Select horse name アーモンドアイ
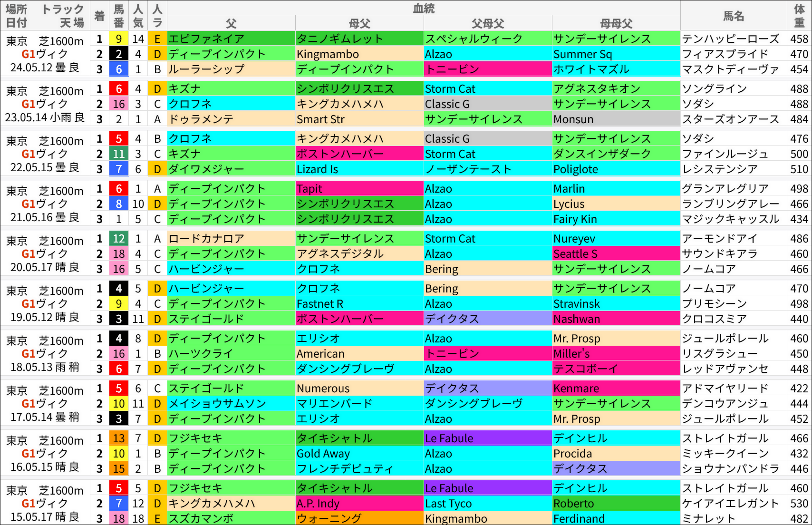 (x=734, y=239)
